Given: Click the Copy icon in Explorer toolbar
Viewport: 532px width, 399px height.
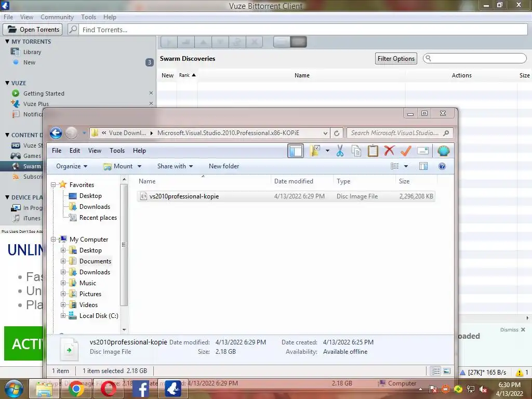Looking at the screenshot, I should [x=356, y=151].
